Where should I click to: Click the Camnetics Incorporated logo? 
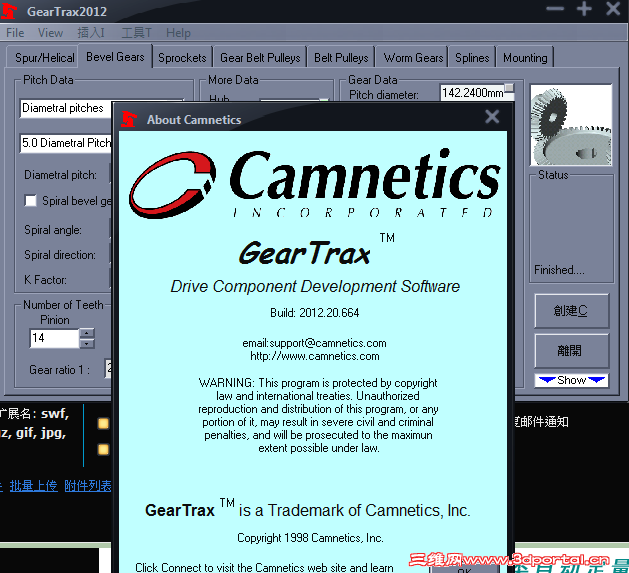314,183
